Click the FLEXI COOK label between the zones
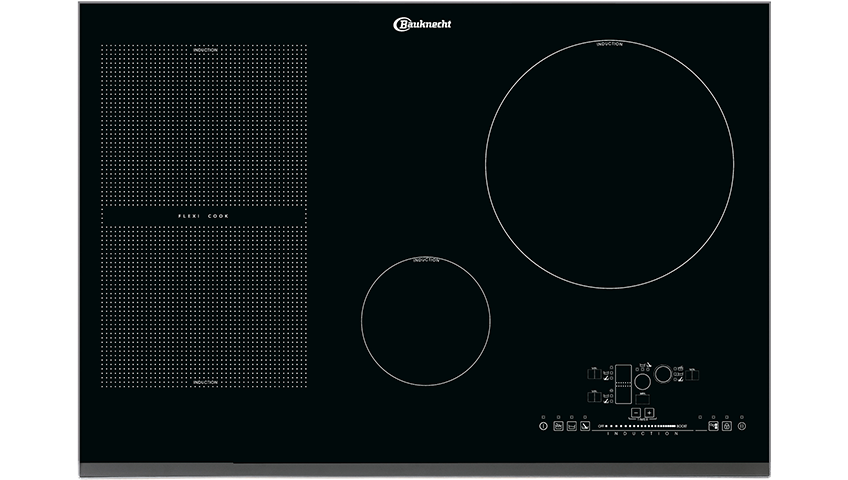This screenshot has width=848, height=480. (x=204, y=216)
